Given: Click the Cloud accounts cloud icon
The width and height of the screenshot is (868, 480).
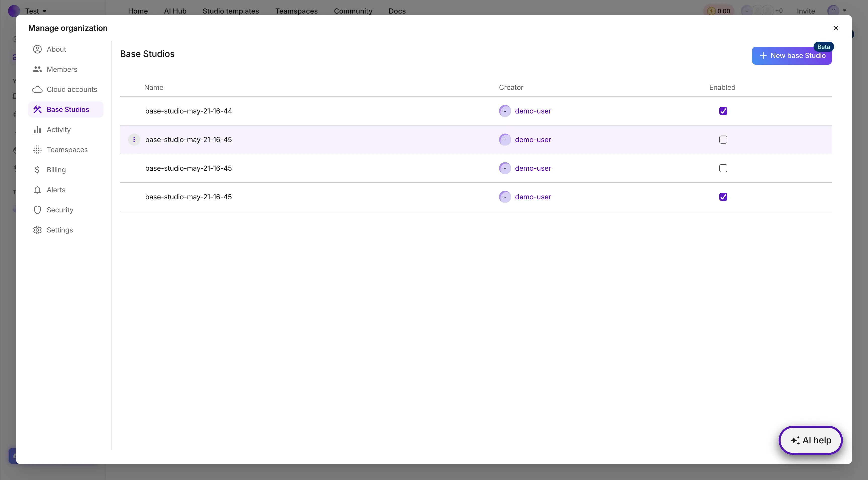Looking at the screenshot, I should pyautogui.click(x=37, y=90).
